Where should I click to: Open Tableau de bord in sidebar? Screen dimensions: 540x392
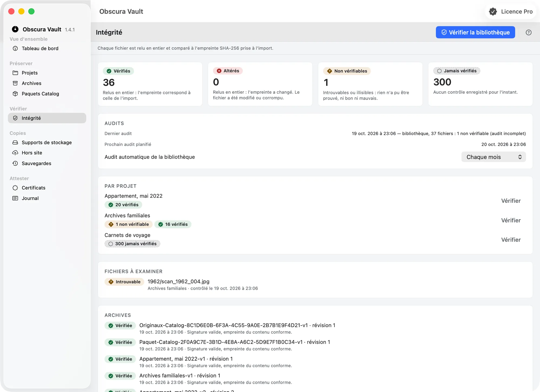click(47, 48)
